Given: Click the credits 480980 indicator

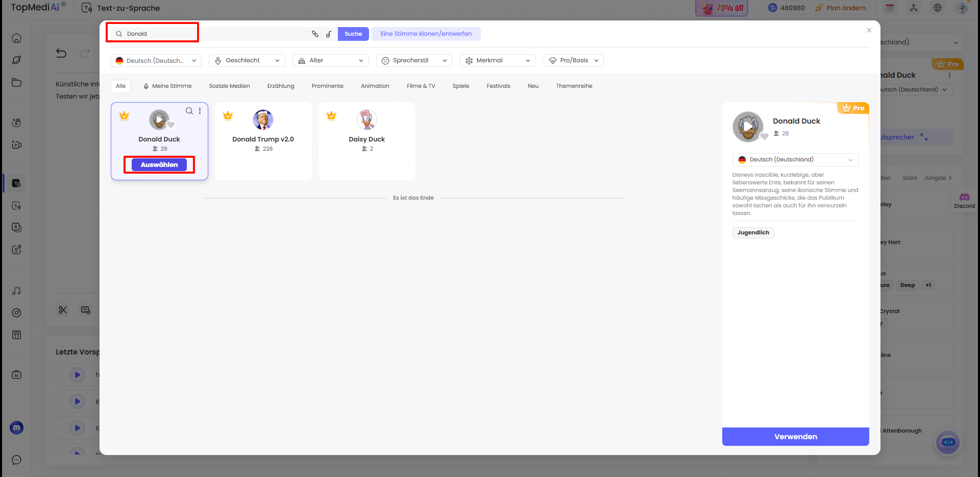Looking at the screenshot, I should [787, 8].
